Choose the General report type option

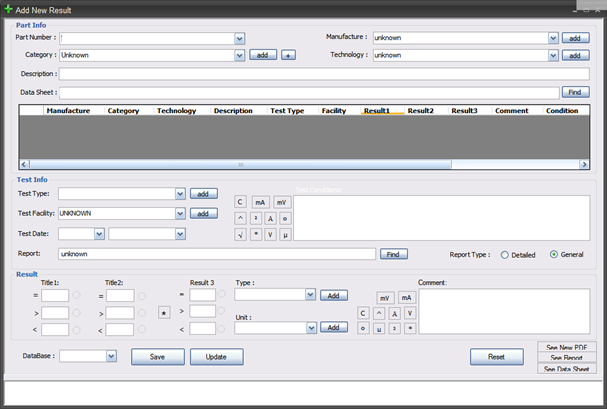click(x=554, y=255)
